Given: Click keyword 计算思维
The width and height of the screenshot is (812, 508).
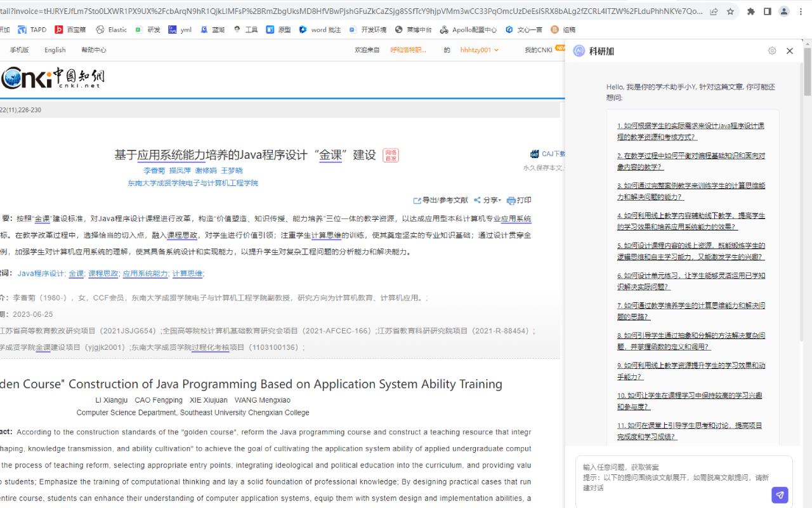Looking at the screenshot, I should (x=187, y=274).
